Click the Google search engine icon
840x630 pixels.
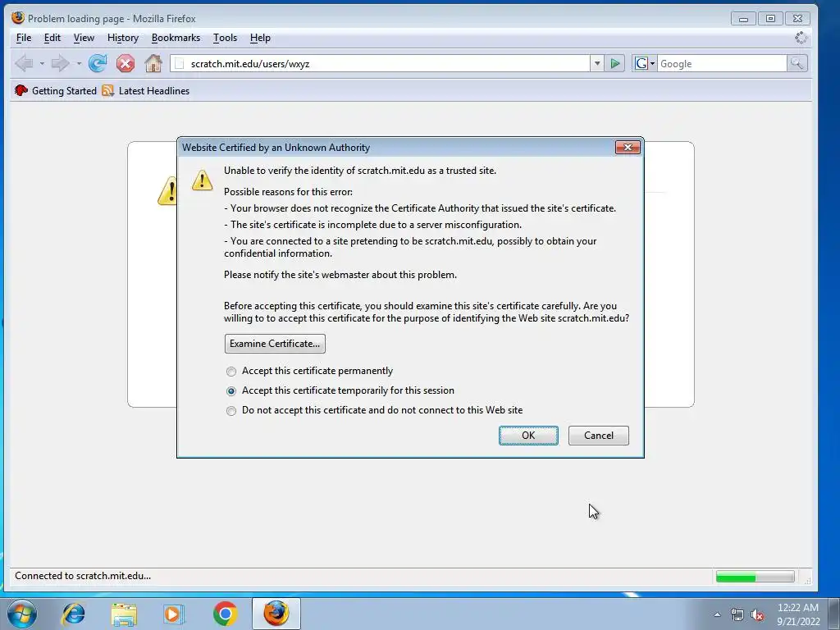[641, 64]
